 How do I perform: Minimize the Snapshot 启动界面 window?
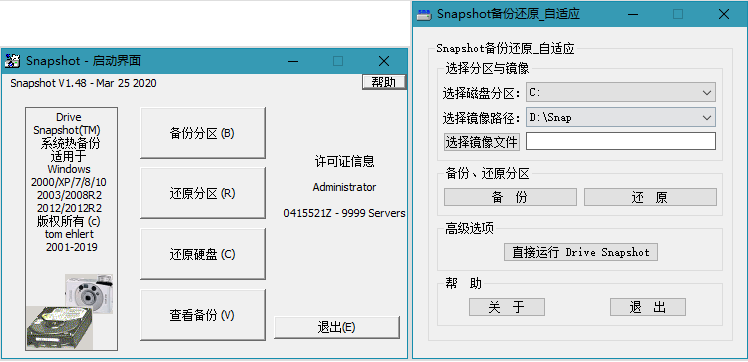pyautogui.click(x=293, y=61)
